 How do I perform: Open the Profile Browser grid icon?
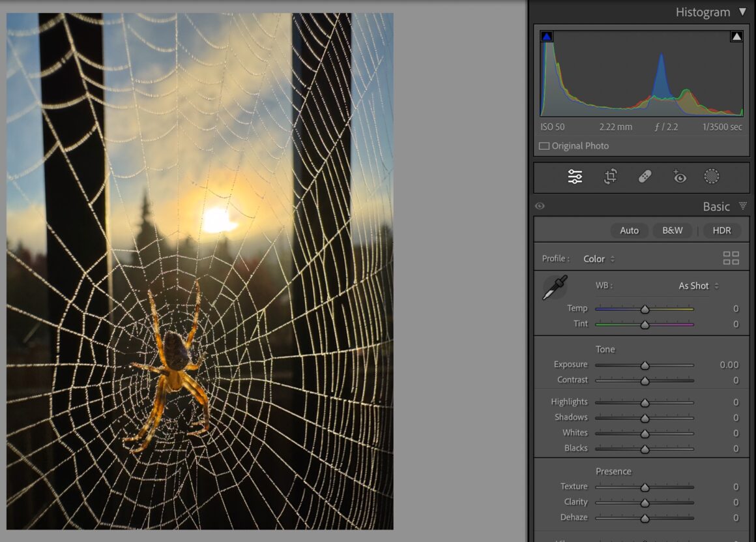(731, 258)
